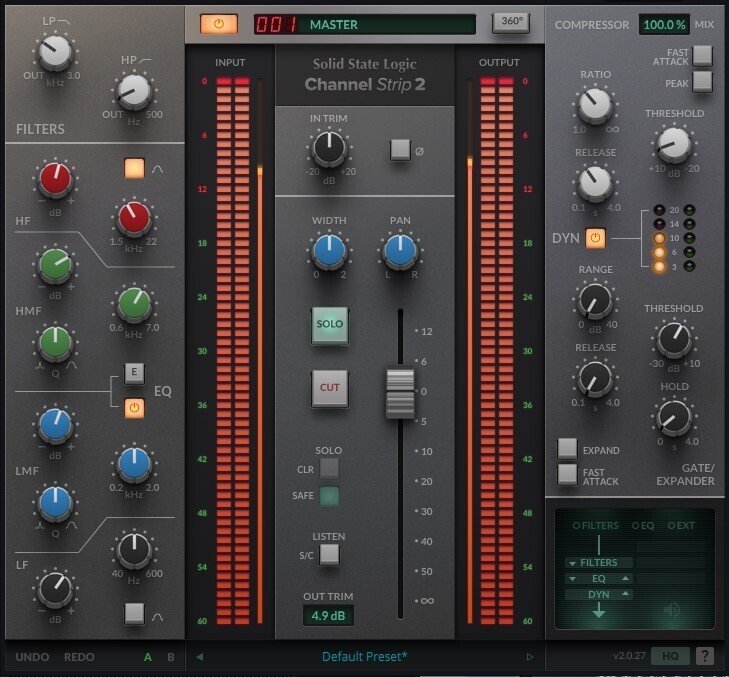
Task: Toggle the HQ mode button
Action: click(x=670, y=656)
